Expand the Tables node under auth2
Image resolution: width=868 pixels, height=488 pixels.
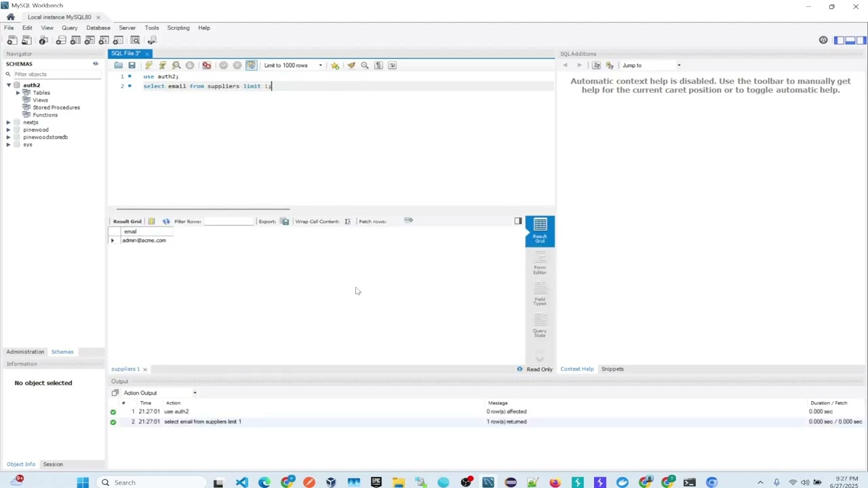(18, 93)
